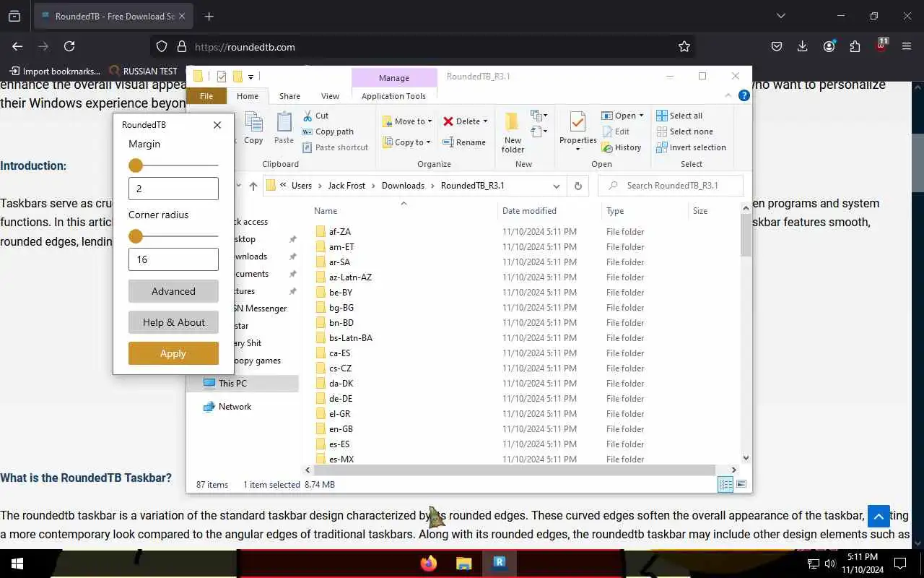Click the Corner radius slider handle
The image size is (924, 578).
136,236
